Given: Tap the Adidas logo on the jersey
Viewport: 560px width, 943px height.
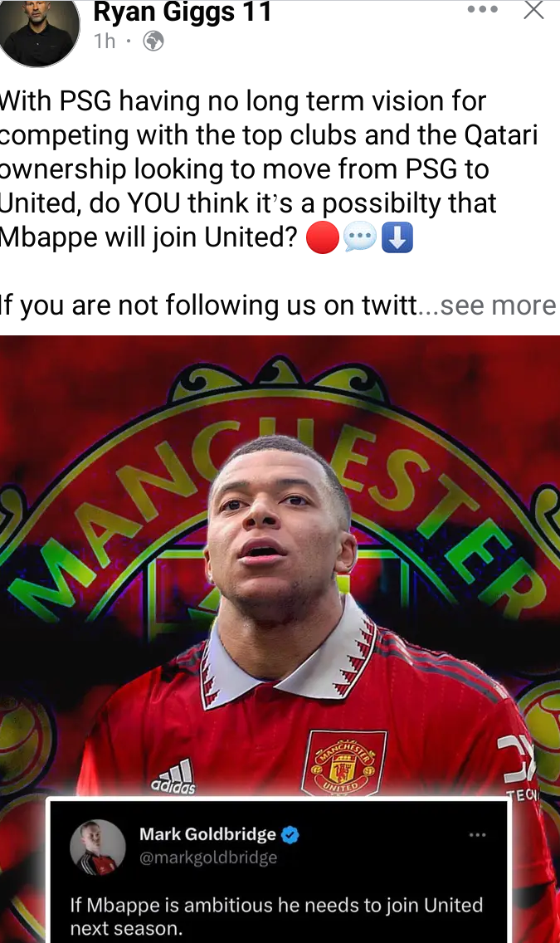Looking at the screenshot, I should coord(173,776).
